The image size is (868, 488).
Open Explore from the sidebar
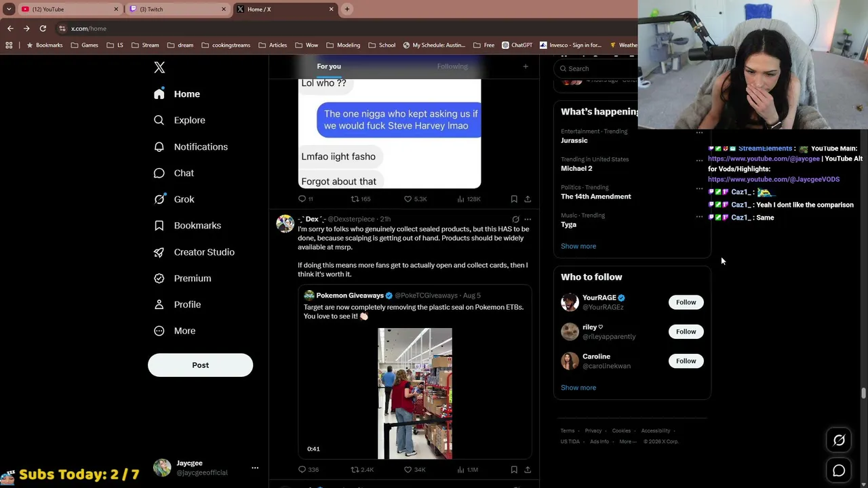click(180, 120)
